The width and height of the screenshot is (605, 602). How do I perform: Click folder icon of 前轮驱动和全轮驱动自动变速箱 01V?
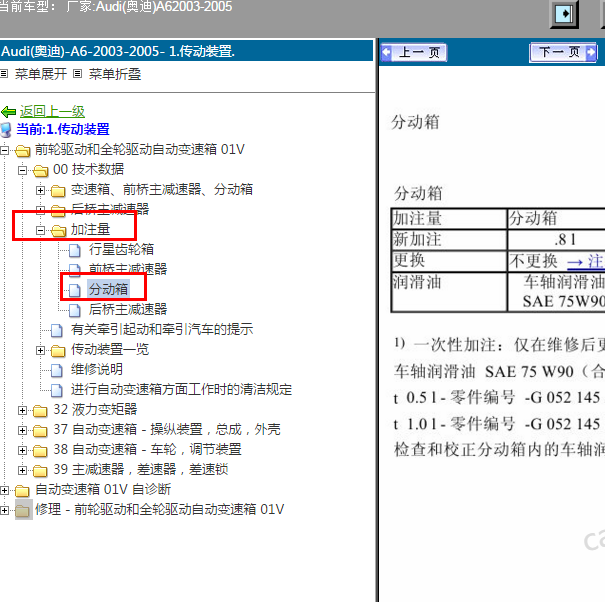point(22,150)
